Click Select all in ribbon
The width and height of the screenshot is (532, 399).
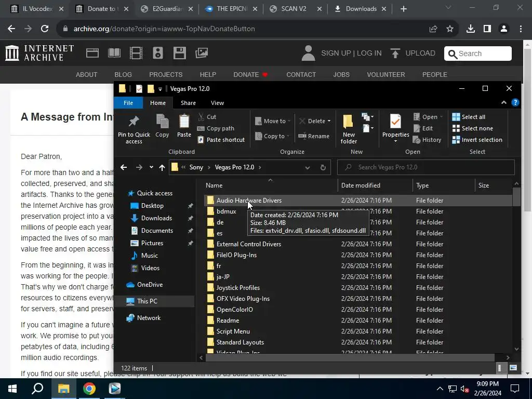(x=469, y=117)
